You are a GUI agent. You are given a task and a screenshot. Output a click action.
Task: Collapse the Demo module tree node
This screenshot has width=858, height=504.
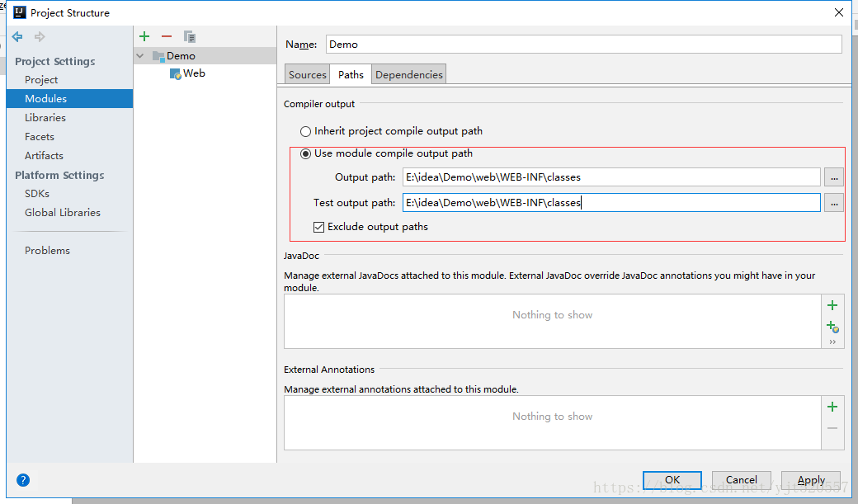pos(140,56)
